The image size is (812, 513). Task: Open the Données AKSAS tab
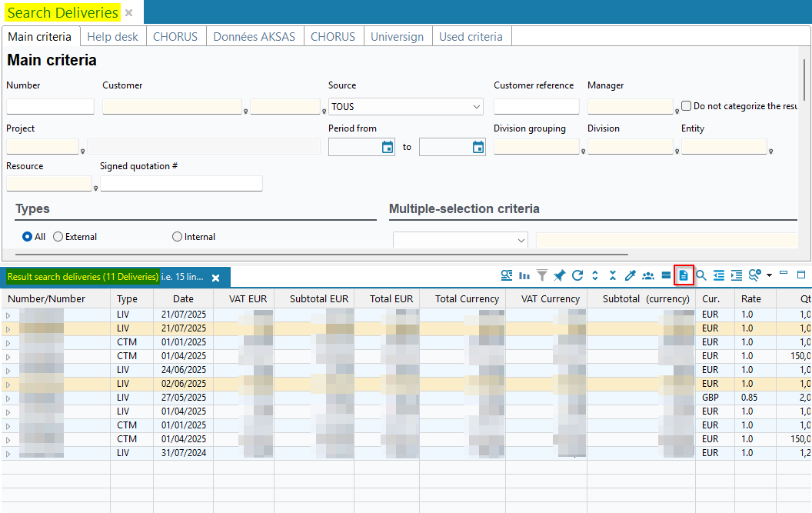254,37
